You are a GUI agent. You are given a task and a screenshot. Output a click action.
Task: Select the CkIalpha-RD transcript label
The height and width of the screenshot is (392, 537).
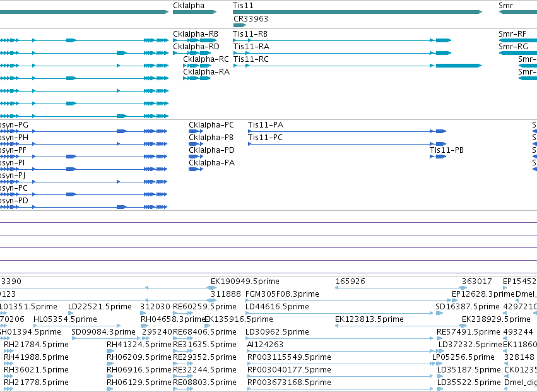click(196, 47)
